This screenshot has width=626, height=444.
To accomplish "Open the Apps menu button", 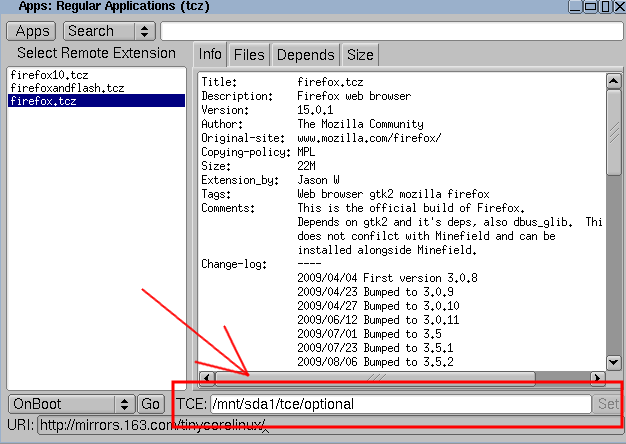I will pyautogui.click(x=31, y=31).
